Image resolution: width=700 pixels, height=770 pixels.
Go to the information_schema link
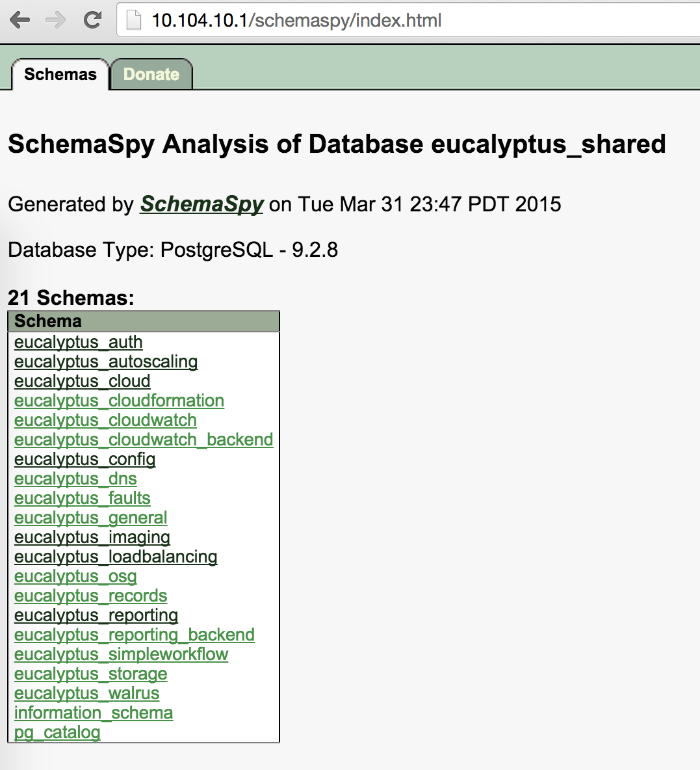[x=94, y=713]
